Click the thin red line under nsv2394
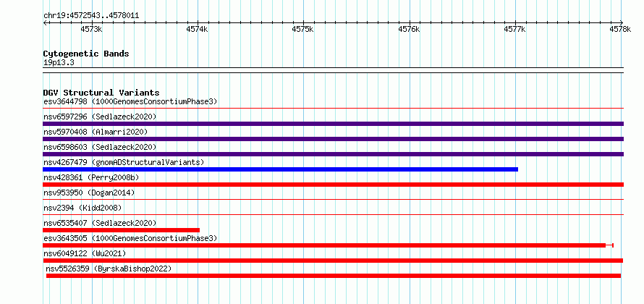The height and width of the screenshot is (304, 644). click(x=333, y=215)
